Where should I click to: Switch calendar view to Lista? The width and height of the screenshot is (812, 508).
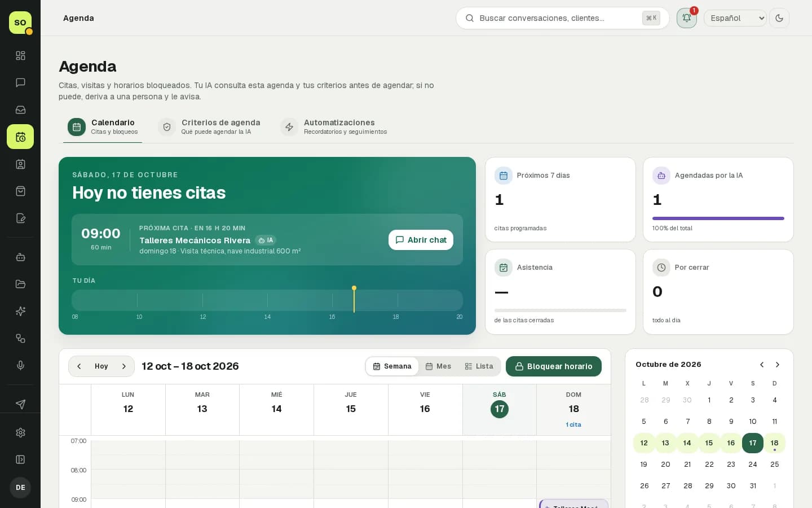479,366
